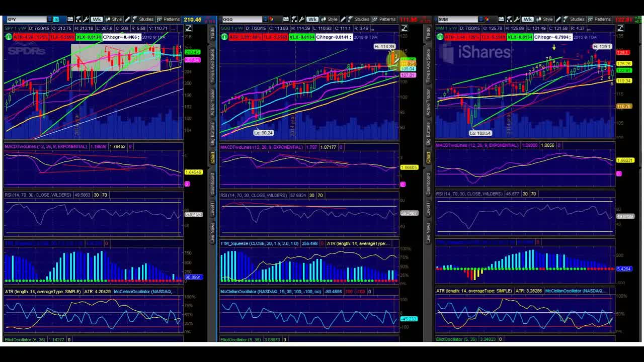
Task: Click the MACDTwoLines study label on SPY chart
Action: click(x=46, y=146)
